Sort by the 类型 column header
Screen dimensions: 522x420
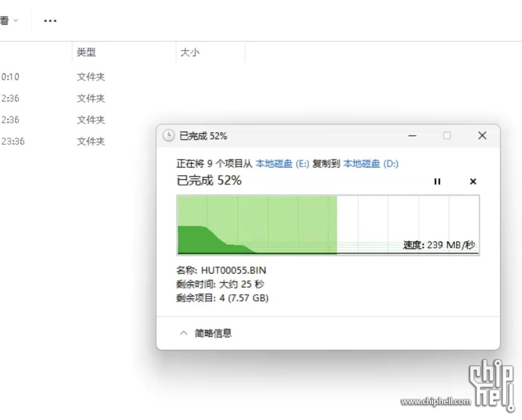coord(86,52)
